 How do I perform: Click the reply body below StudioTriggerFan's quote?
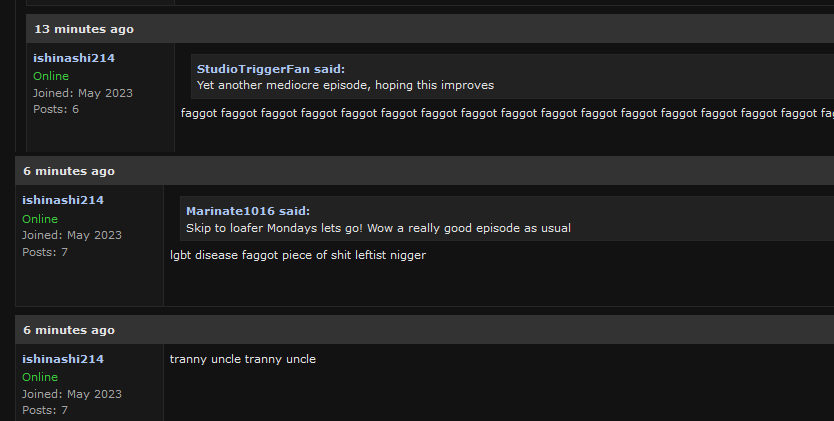pyautogui.click(x=500, y=113)
